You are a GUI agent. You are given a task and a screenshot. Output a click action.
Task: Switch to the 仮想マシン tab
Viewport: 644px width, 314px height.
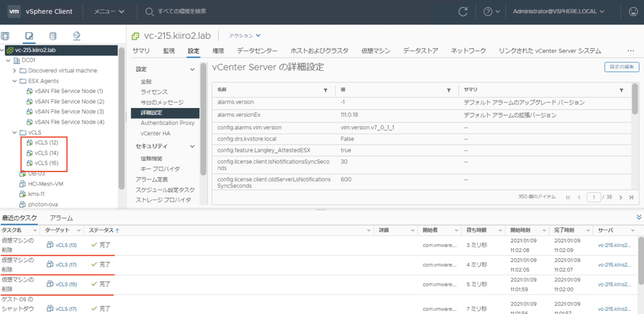pos(375,51)
